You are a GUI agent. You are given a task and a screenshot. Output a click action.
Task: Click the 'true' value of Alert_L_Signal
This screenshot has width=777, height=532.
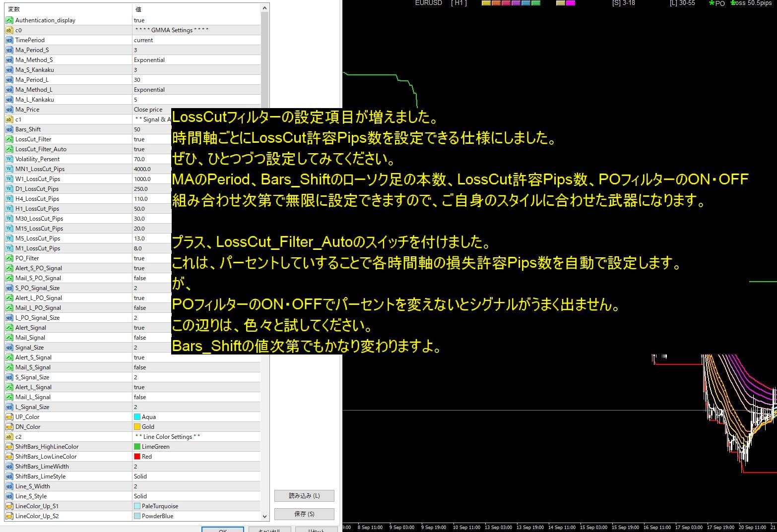pos(139,387)
